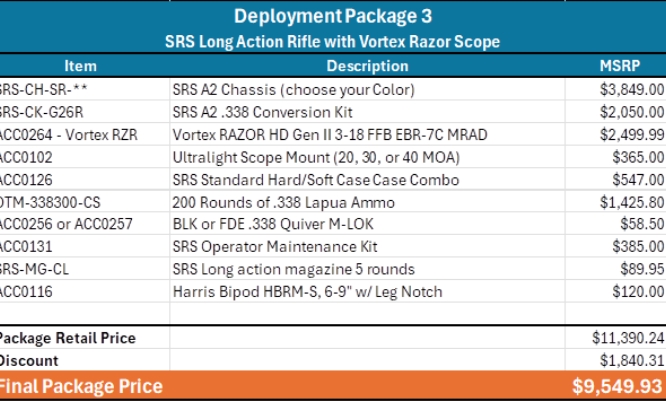666x401 pixels.
Task: Click the Discount amount $1,840.31 cell
Action: pyautogui.click(x=629, y=361)
